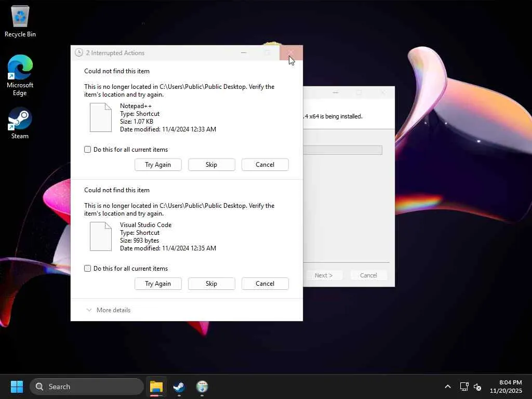
Task: Minimize the Interrupted Actions dialog
Action: (x=244, y=52)
